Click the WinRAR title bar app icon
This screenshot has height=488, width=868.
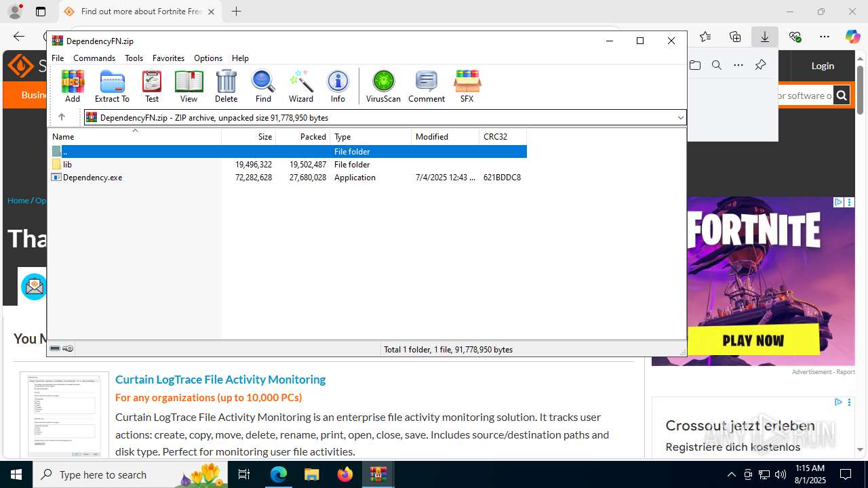pos(58,41)
